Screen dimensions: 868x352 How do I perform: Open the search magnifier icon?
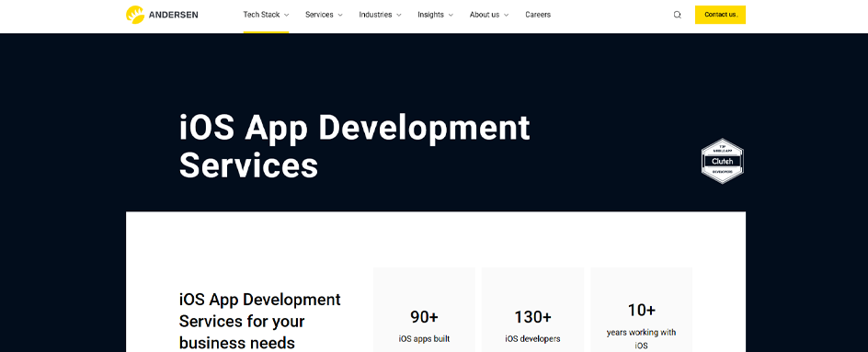pyautogui.click(x=677, y=15)
